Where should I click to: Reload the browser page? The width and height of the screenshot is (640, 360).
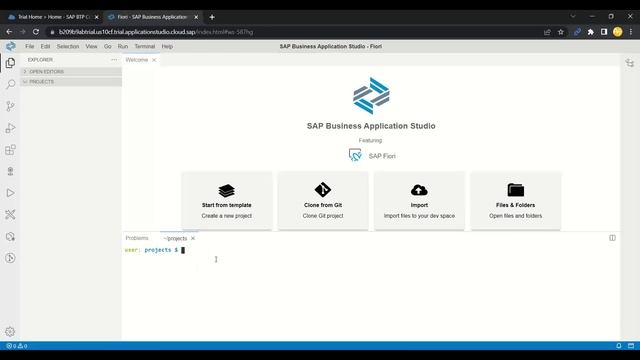point(36,32)
